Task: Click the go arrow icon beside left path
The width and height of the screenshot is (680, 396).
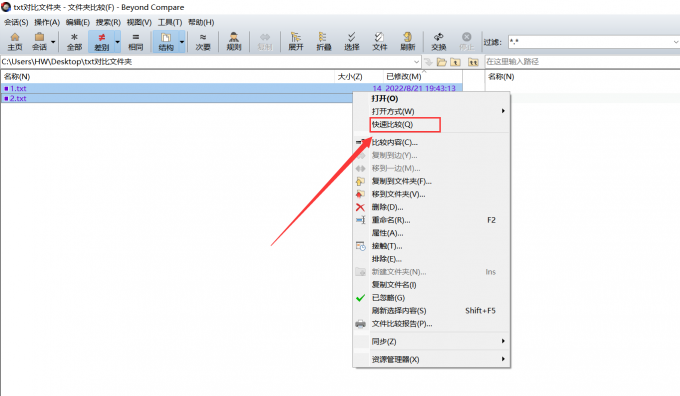Action: tap(428, 62)
